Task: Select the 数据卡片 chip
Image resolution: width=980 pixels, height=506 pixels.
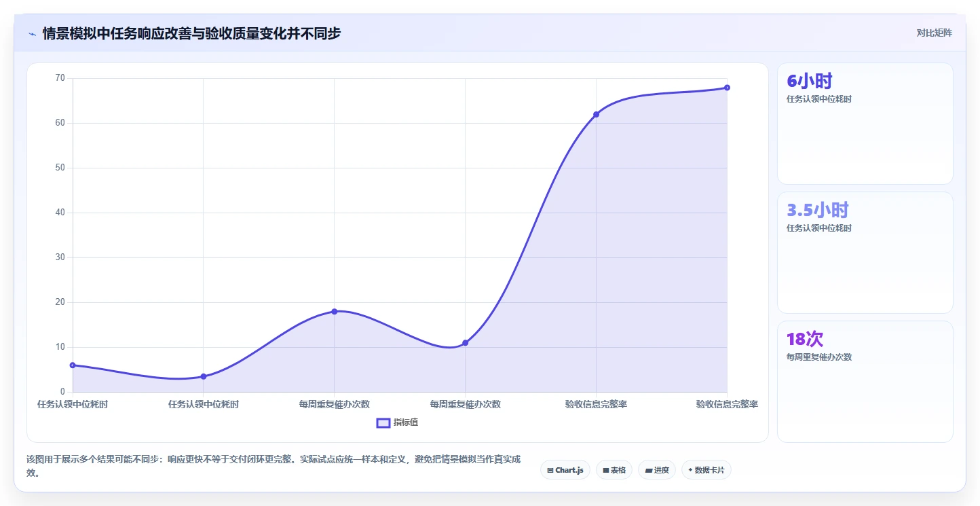Action: pyautogui.click(x=706, y=470)
